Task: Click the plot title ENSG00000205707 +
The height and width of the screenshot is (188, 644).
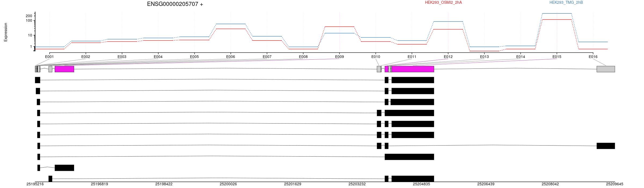Action: coord(175,4)
